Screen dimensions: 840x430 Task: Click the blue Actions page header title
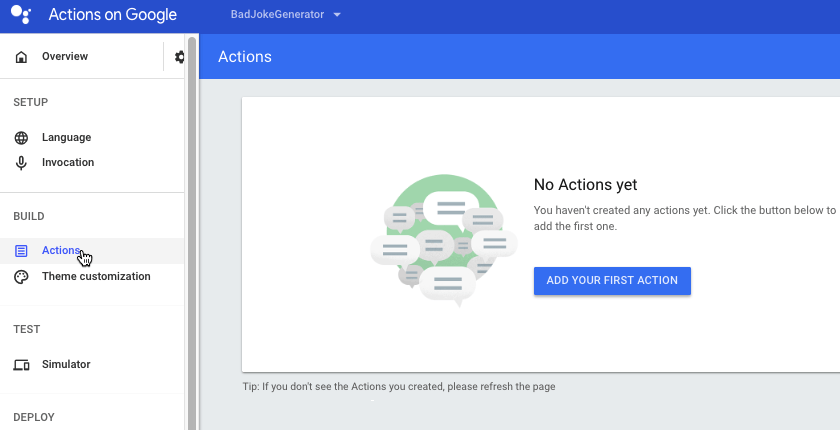click(245, 57)
